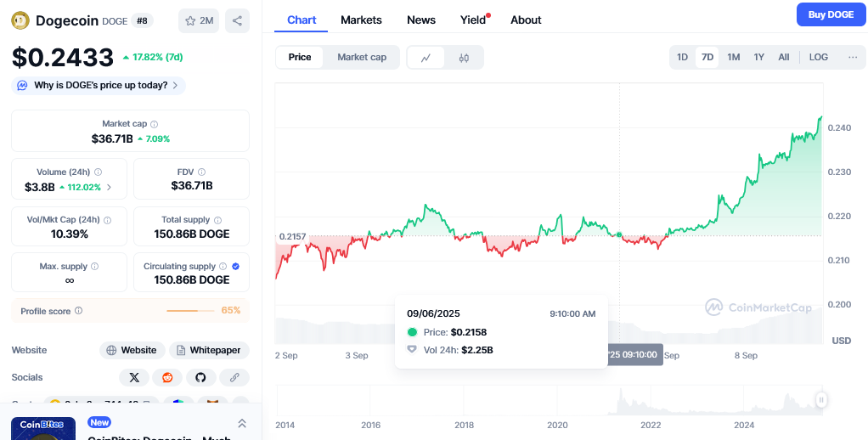Open the Website link button
This screenshot has height=440, width=868.
132,350
